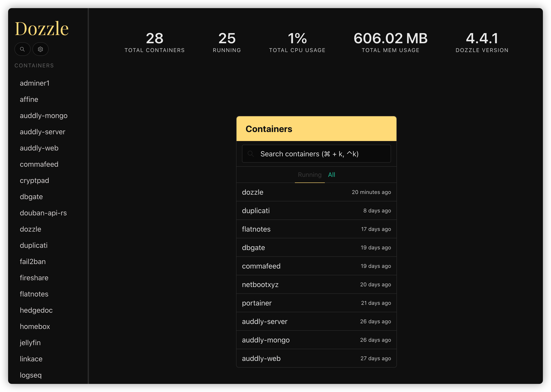Open jellyfin container from sidebar
This screenshot has width=551, height=392.
click(x=30, y=343)
